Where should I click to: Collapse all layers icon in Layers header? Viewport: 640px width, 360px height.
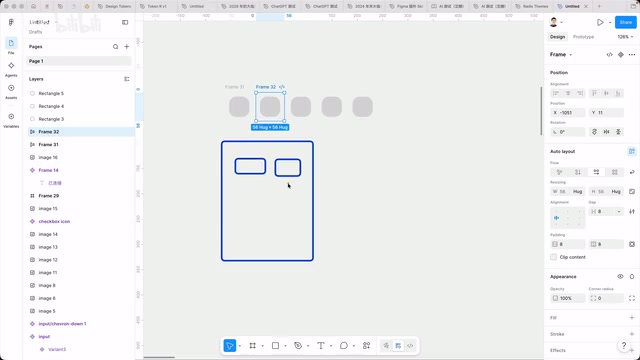(x=127, y=79)
